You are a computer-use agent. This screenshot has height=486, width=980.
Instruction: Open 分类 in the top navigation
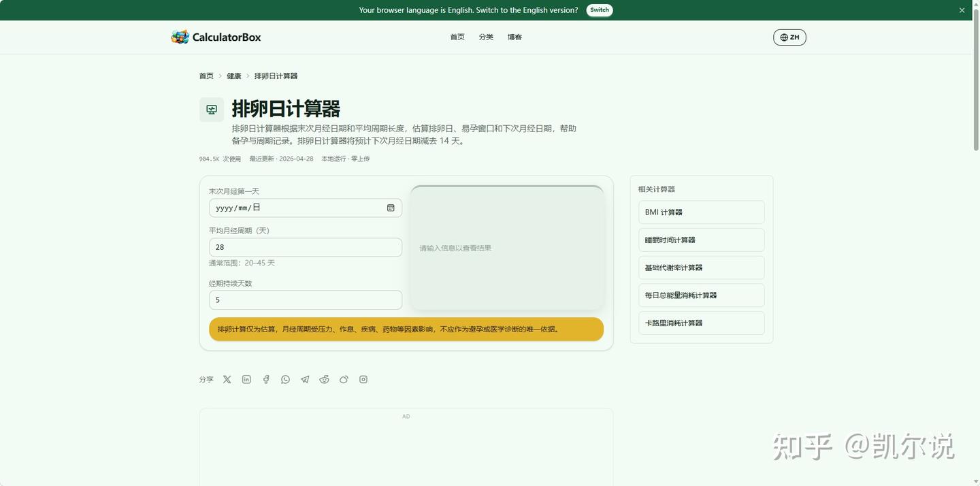click(486, 37)
